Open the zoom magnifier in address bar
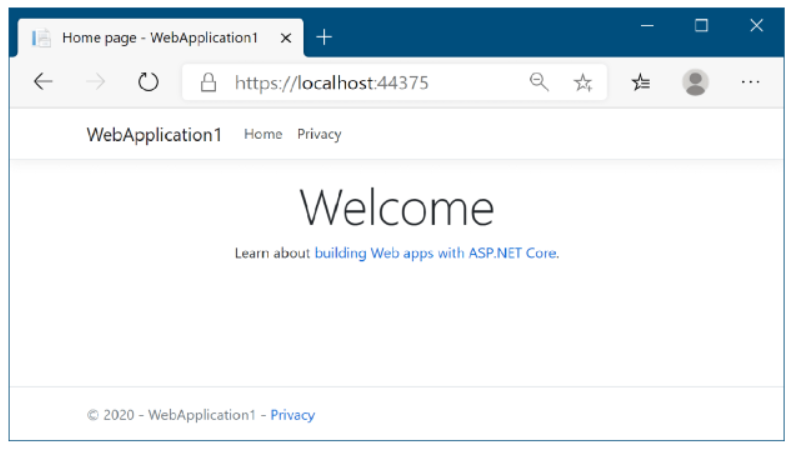The image size is (794, 449). [x=539, y=83]
